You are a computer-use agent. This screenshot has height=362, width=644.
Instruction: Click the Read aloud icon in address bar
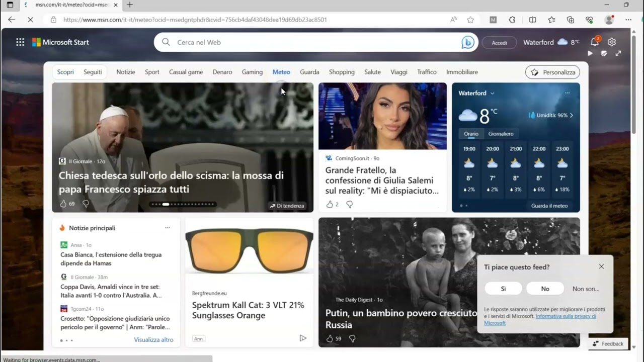pyautogui.click(x=453, y=20)
